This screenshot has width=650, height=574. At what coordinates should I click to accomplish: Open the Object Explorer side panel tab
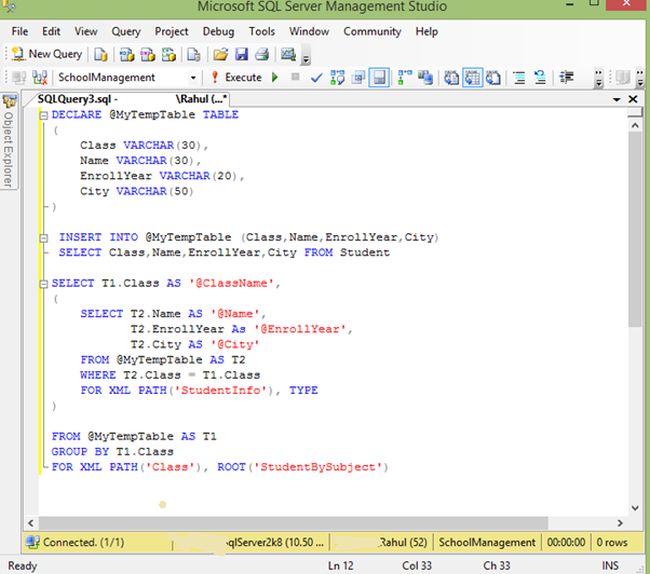pos(8,140)
